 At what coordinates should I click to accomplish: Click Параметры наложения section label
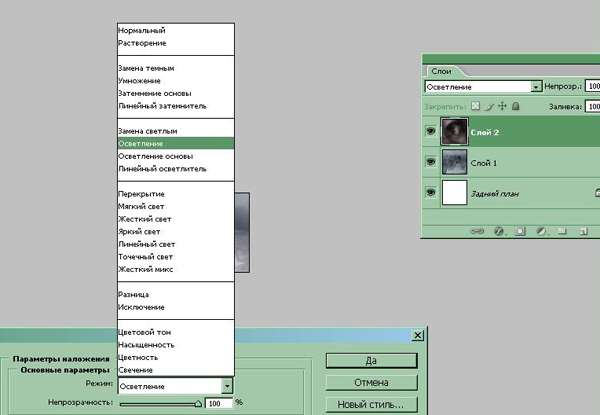coord(61,359)
